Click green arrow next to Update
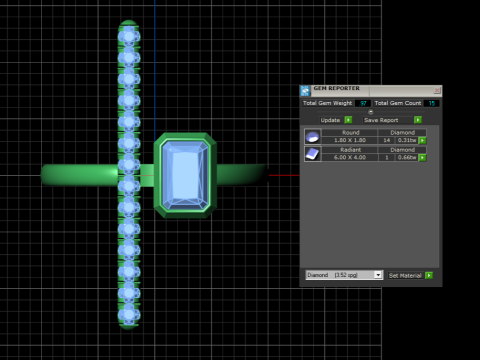The height and width of the screenshot is (360, 480). (348, 120)
